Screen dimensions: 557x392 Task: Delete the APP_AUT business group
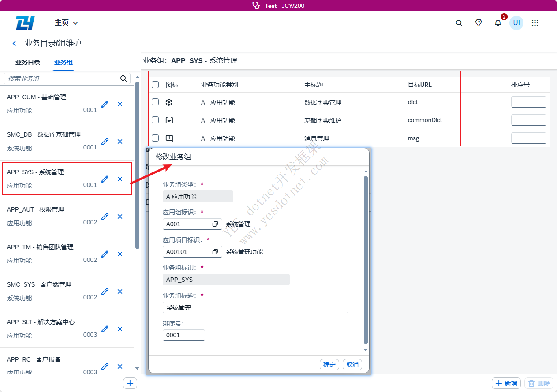click(120, 217)
